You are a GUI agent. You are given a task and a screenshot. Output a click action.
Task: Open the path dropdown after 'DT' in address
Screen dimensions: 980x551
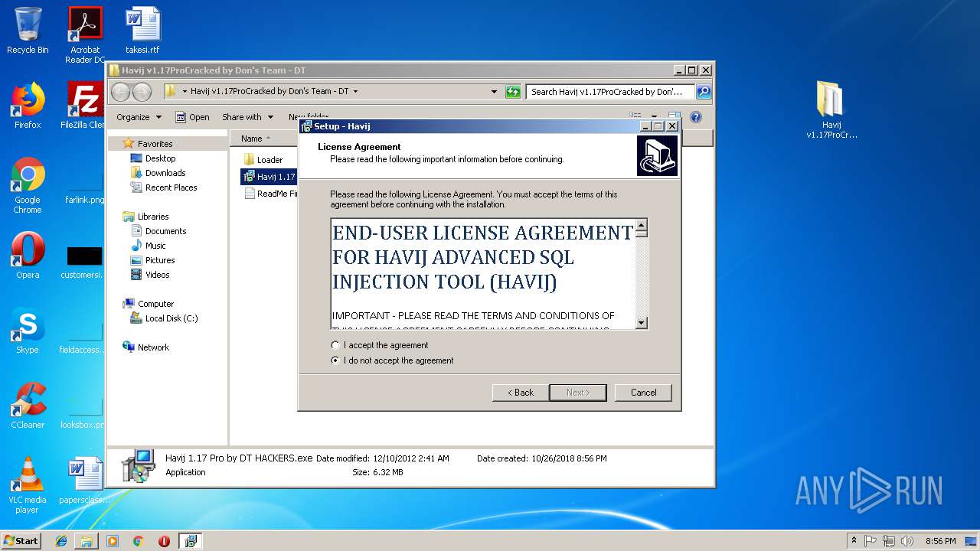[355, 91]
